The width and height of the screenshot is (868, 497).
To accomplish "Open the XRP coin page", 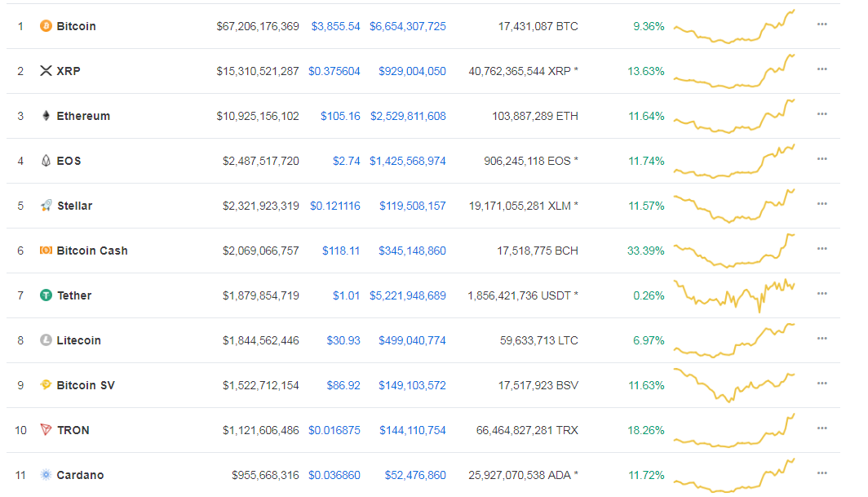I will (69, 71).
